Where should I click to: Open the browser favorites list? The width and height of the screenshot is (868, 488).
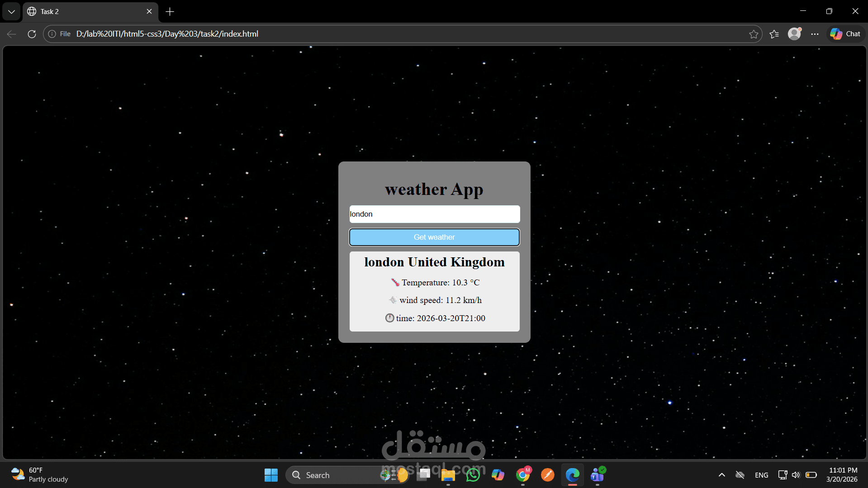pyautogui.click(x=774, y=33)
